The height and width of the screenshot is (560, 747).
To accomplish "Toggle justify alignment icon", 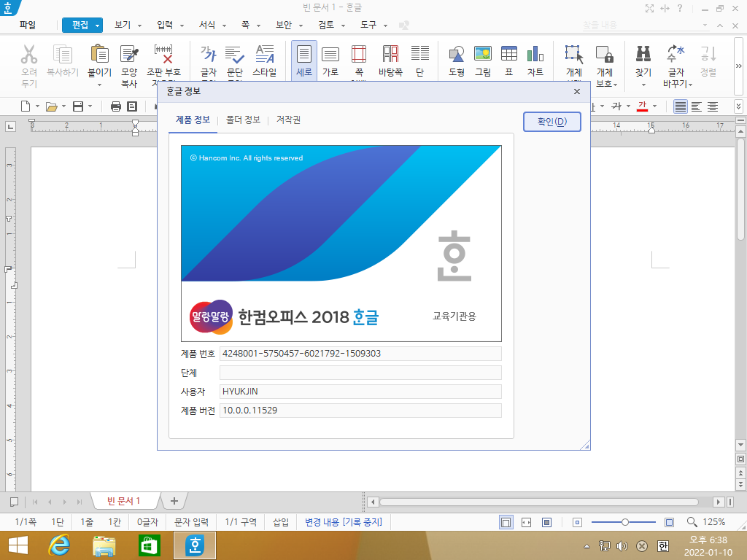I will pyautogui.click(x=681, y=106).
